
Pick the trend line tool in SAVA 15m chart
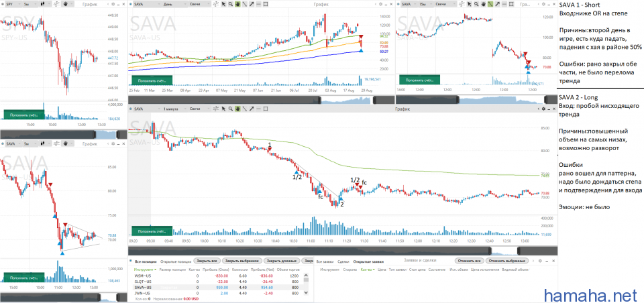(x=490, y=4)
